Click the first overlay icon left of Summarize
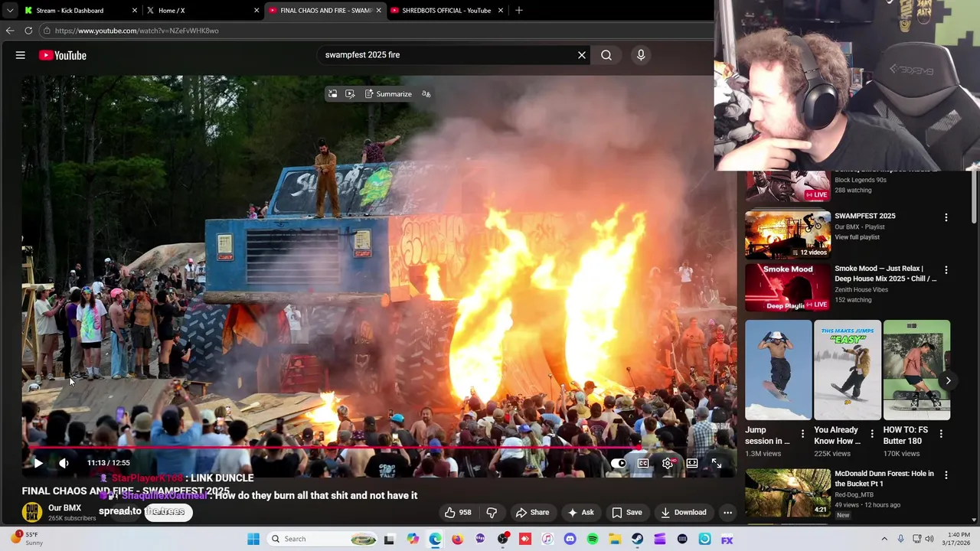Image resolution: width=980 pixels, height=551 pixels. click(332, 94)
